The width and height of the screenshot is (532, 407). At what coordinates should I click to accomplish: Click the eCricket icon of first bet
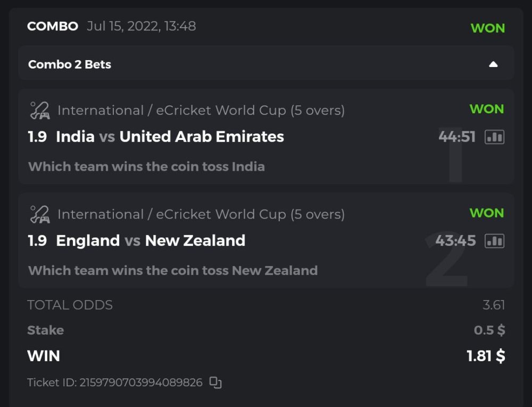[x=39, y=110]
